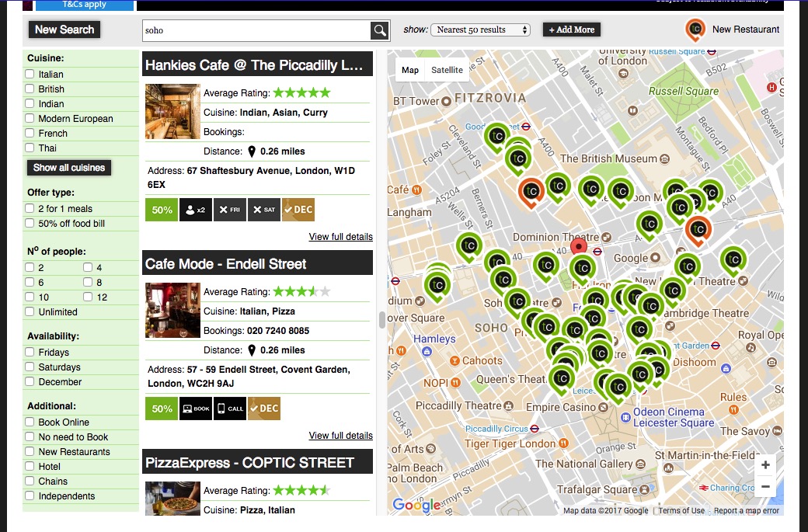Select the Map view tab
This screenshot has width=808, height=532.
[x=410, y=70]
